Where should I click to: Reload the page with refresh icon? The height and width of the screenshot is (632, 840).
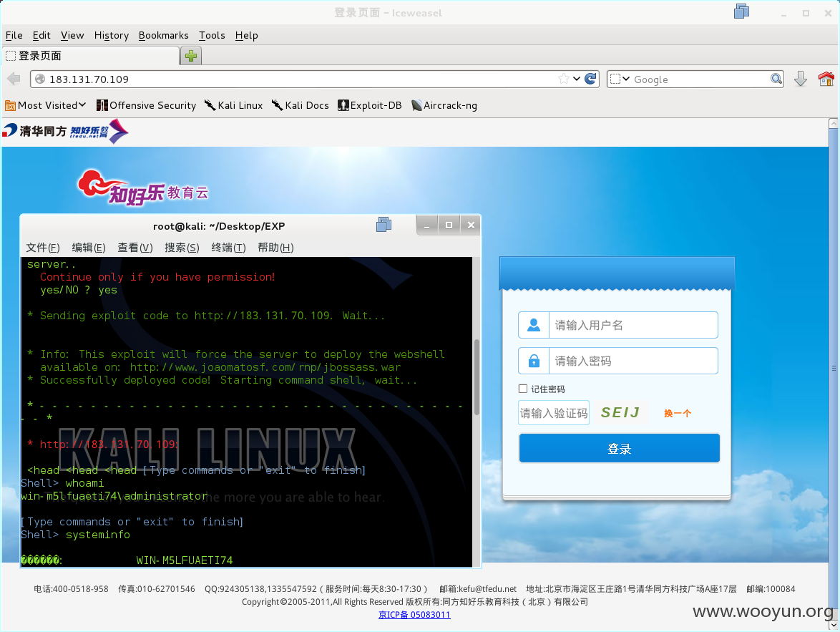click(x=590, y=79)
